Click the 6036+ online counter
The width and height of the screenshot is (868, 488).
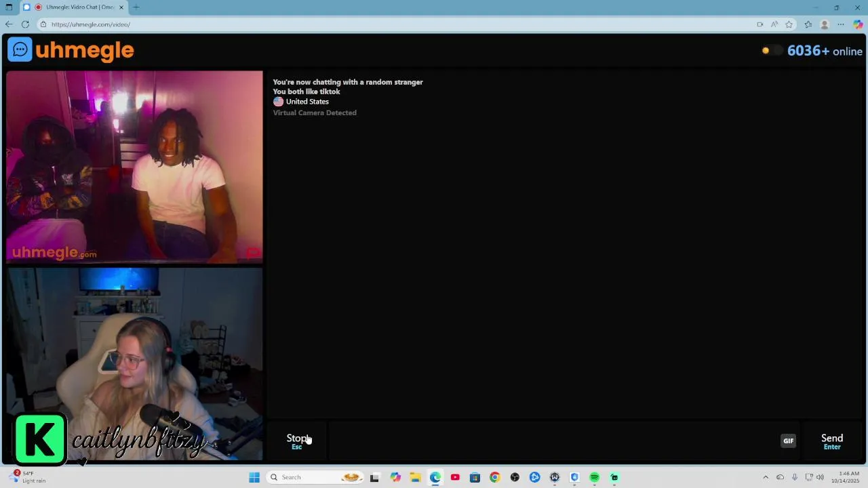pyautogui.click(x=825, y=51)
